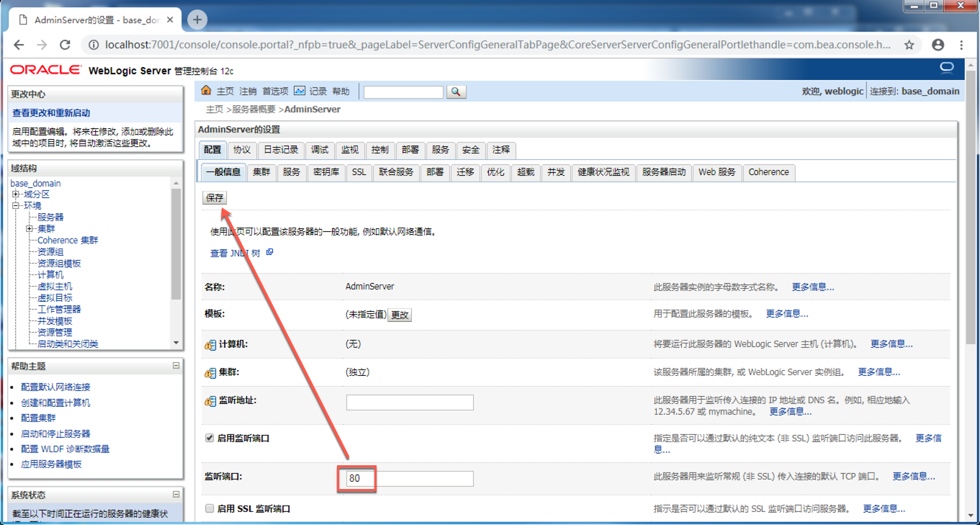Screen dimensions: 980x525
Task: Collapse the 系统状态 panel
Action: 176,495
